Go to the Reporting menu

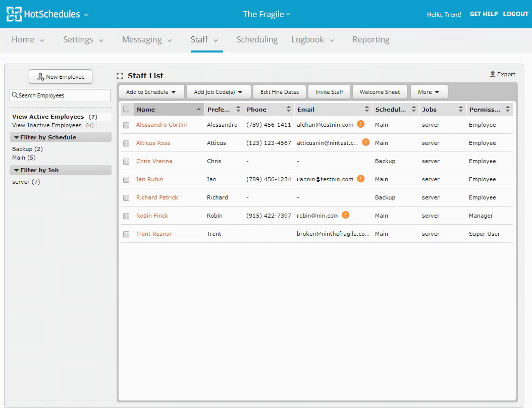(x=370, y=40)
